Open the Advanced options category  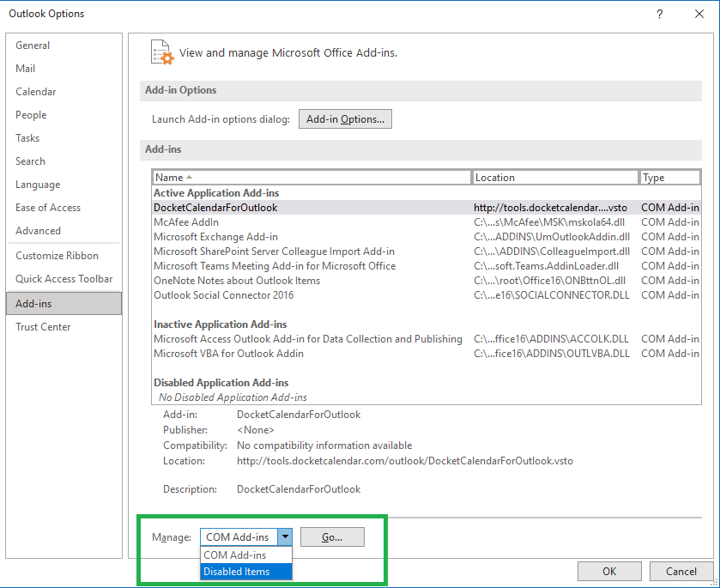point(64,231)
